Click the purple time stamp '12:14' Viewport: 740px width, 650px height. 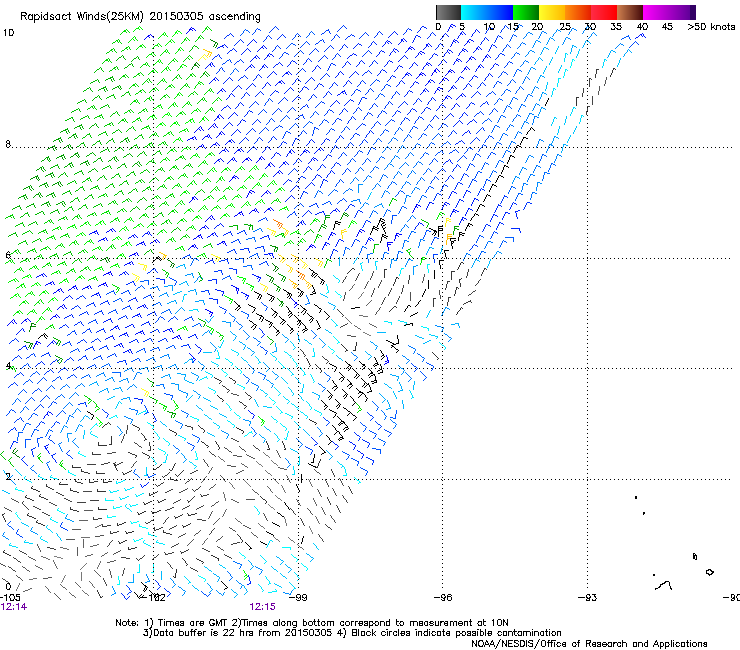tap(14, 607)
